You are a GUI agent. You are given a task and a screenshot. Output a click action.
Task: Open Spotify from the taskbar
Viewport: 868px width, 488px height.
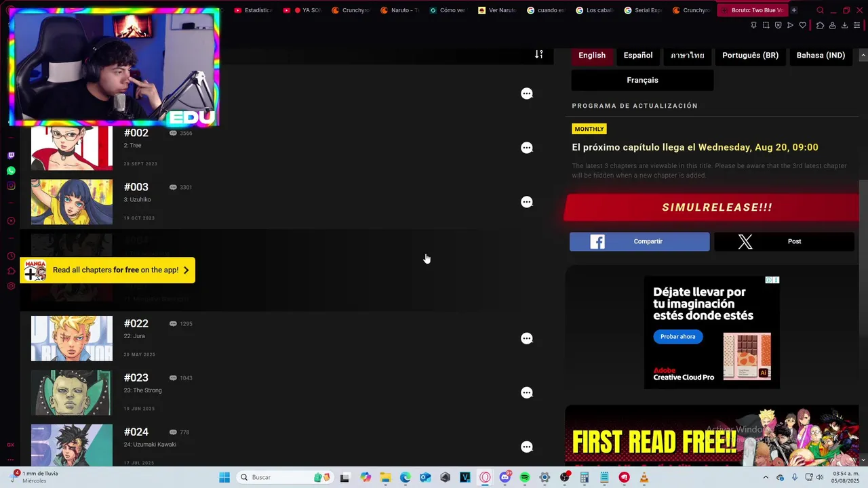click(x=525, y=477)
